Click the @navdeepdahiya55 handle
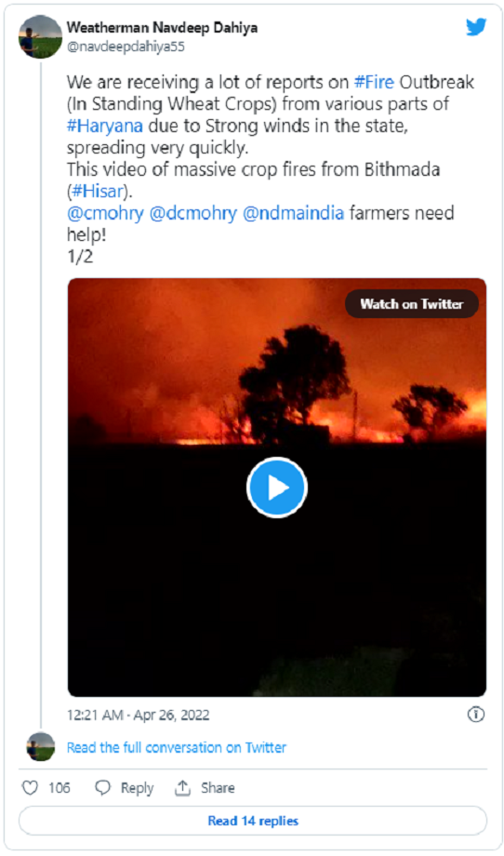504x856 pixels. tap(126, 47)
